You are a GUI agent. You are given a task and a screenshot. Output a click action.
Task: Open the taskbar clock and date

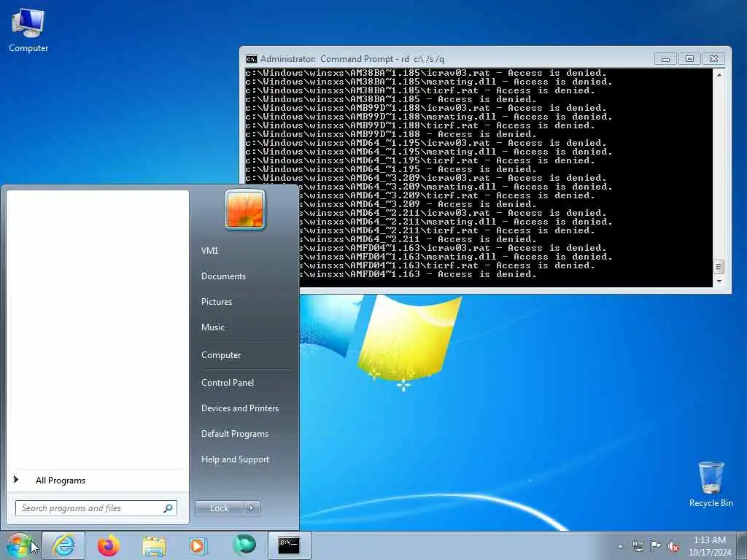(709, 546)
